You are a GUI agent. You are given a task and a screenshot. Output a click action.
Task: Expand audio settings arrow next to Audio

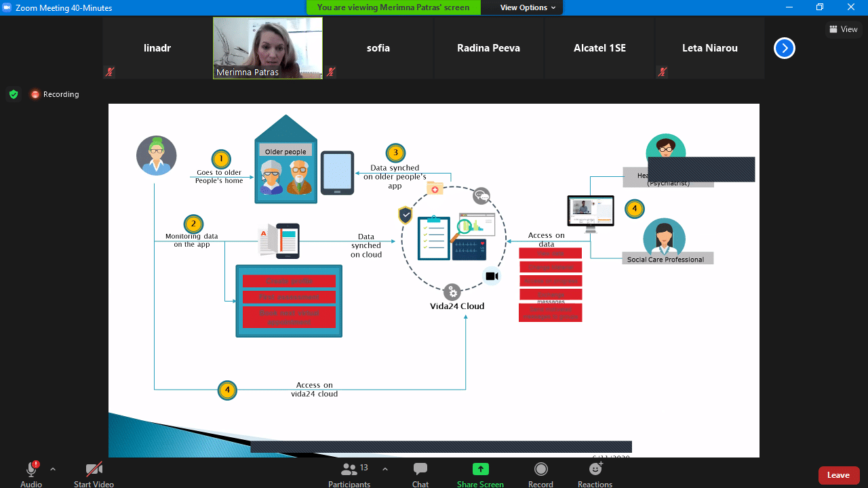point(53,469)
